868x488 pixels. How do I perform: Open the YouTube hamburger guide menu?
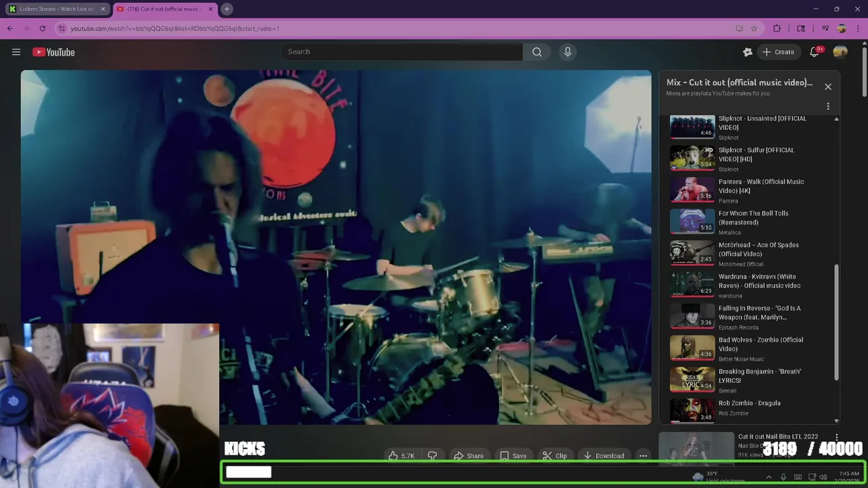[16, 52]
